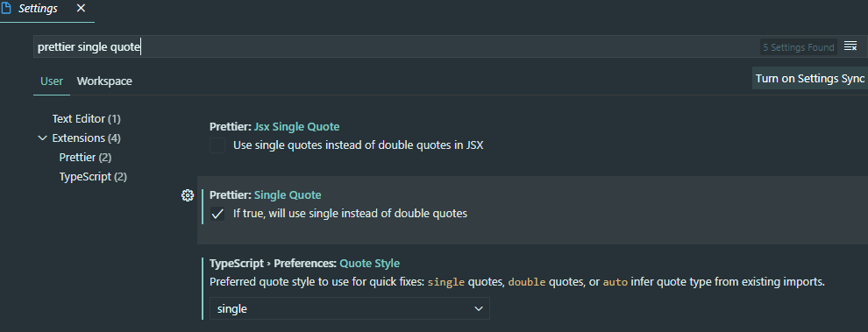Open gear menu for Single Quote setting
This screenshot has width=868, height=332.
tap(188, 194)
